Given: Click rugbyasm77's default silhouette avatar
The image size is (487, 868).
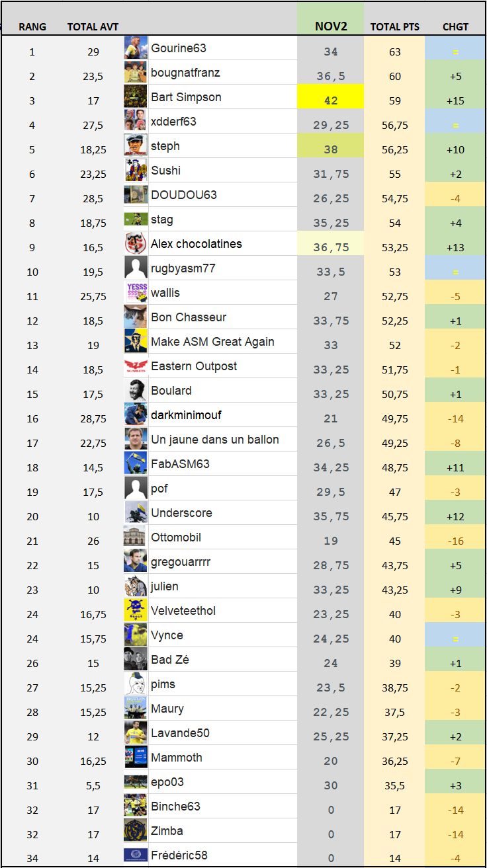Looking at the screenshot, I should [136, 268].
